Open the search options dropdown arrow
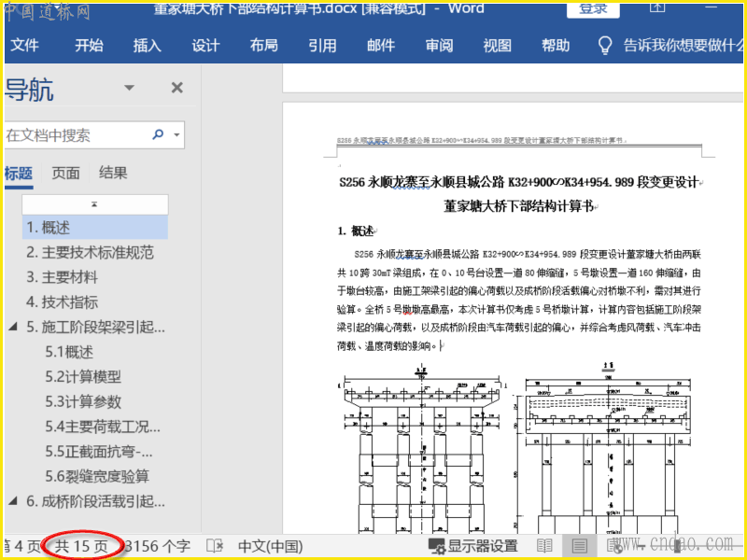Viewport: 747px width, 560px height. pos(176,135)
